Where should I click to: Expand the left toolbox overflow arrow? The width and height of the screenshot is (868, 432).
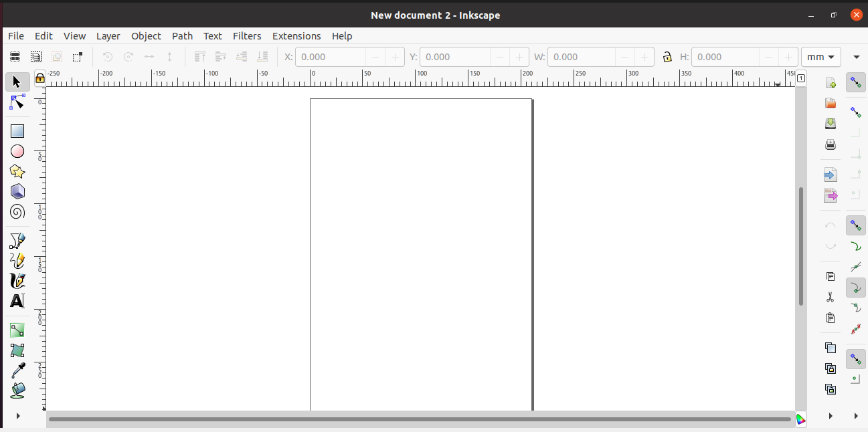pos(18,415)
